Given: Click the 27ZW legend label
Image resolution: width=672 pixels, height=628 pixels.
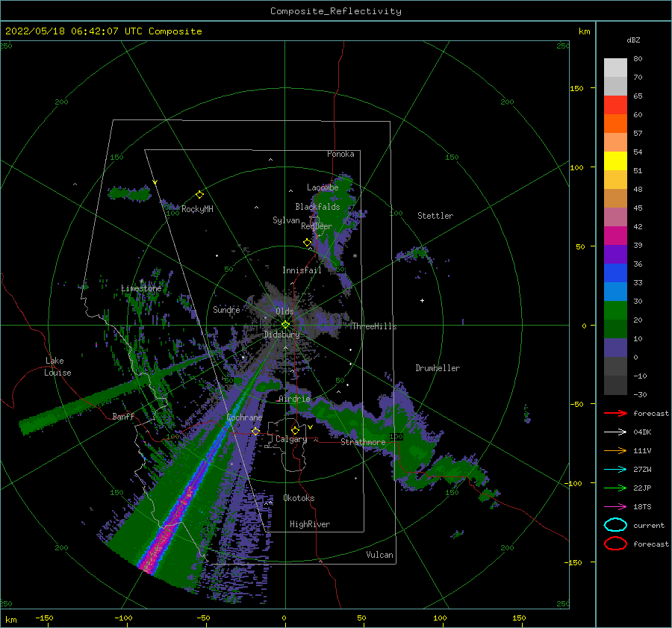Looking at the screenshot, I should coord(642,470).
